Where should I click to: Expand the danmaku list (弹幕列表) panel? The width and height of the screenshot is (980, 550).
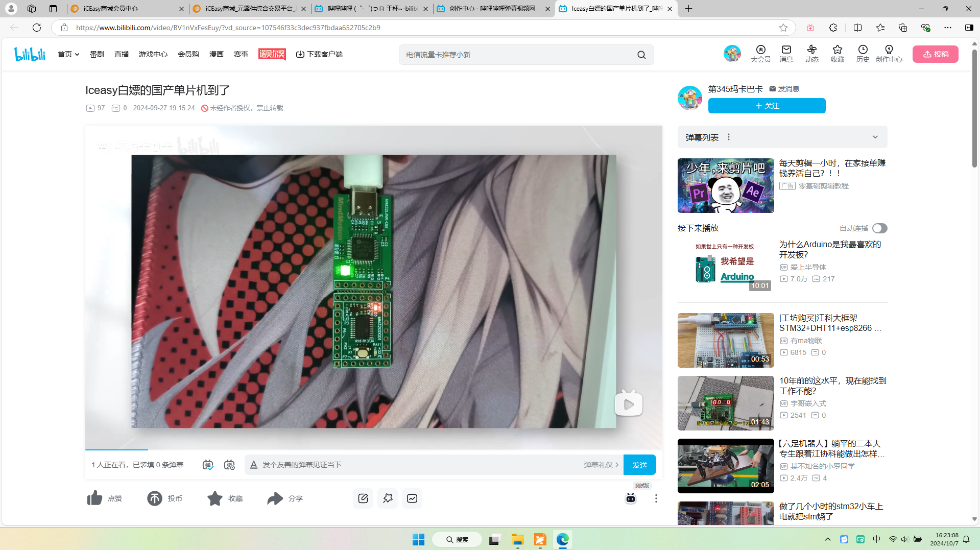(x=875, y=137)
